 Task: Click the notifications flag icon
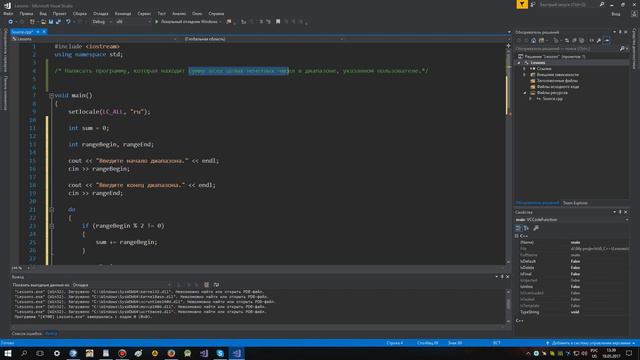522,4
